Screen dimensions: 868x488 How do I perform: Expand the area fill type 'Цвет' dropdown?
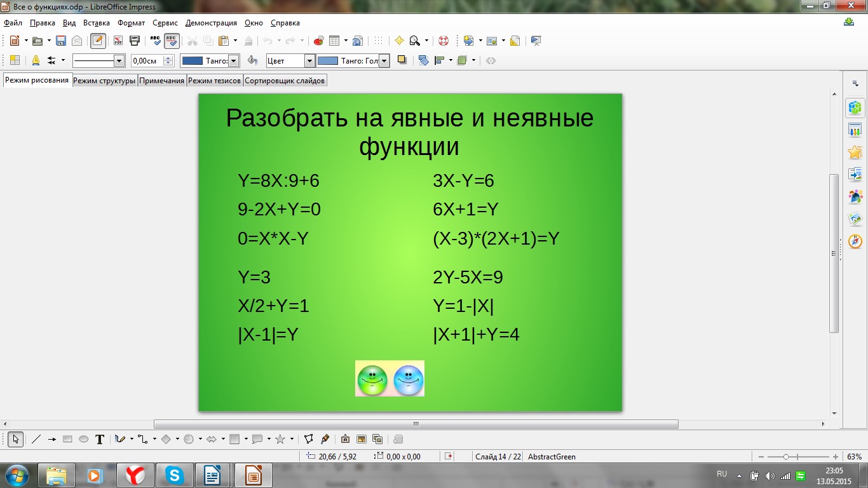(x=309, y=61)
